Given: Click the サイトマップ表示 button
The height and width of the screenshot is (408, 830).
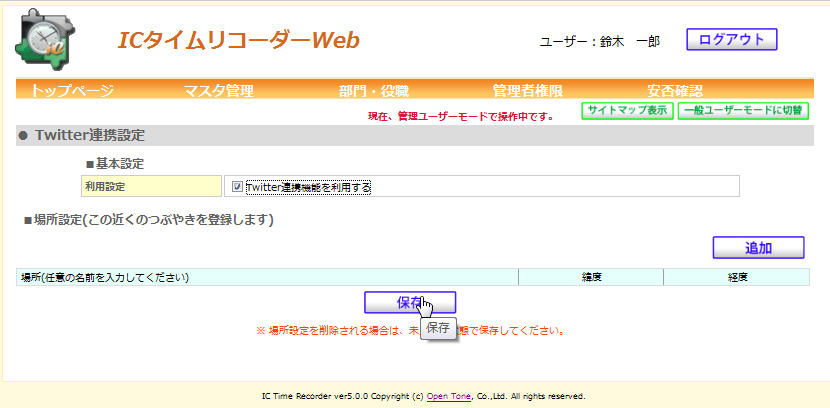Looking at the screenshot, I should click(x=627, y=111).
